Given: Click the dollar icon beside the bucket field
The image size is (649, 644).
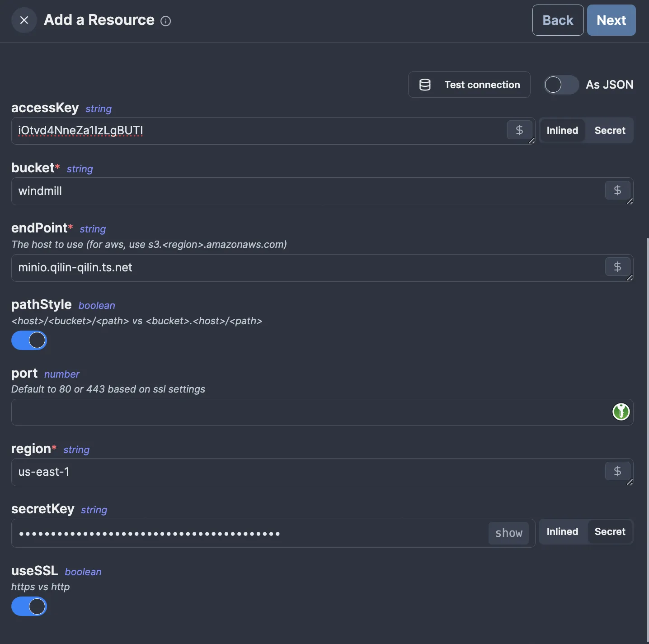Looking at the screenshot, I should tap(617, 190).
